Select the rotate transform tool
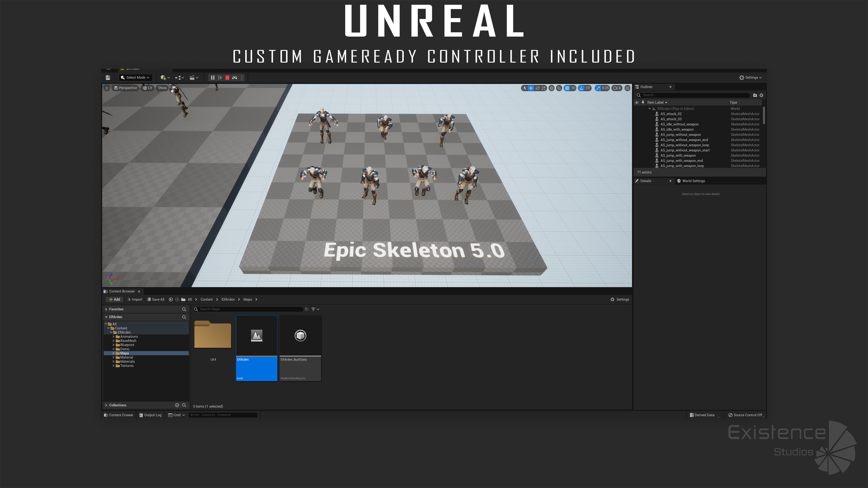The width and height of the screenshot is (868, 488). point(538,88)
